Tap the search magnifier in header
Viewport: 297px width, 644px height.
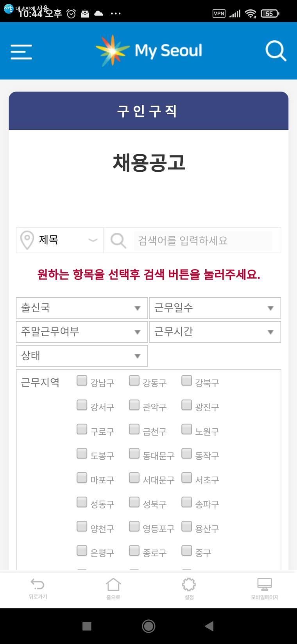coord(276,51)
